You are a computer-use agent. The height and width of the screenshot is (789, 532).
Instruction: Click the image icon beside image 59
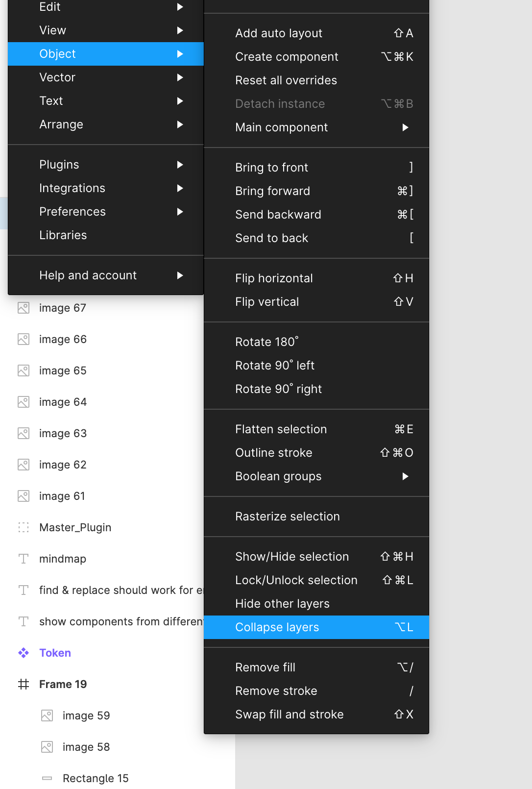pyautogui.click(x=47, y=715)
